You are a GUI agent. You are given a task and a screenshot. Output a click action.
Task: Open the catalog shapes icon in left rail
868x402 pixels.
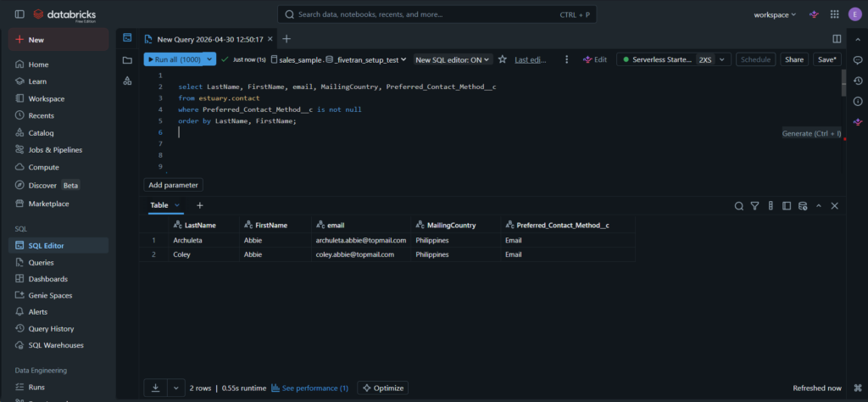point(127,81)
